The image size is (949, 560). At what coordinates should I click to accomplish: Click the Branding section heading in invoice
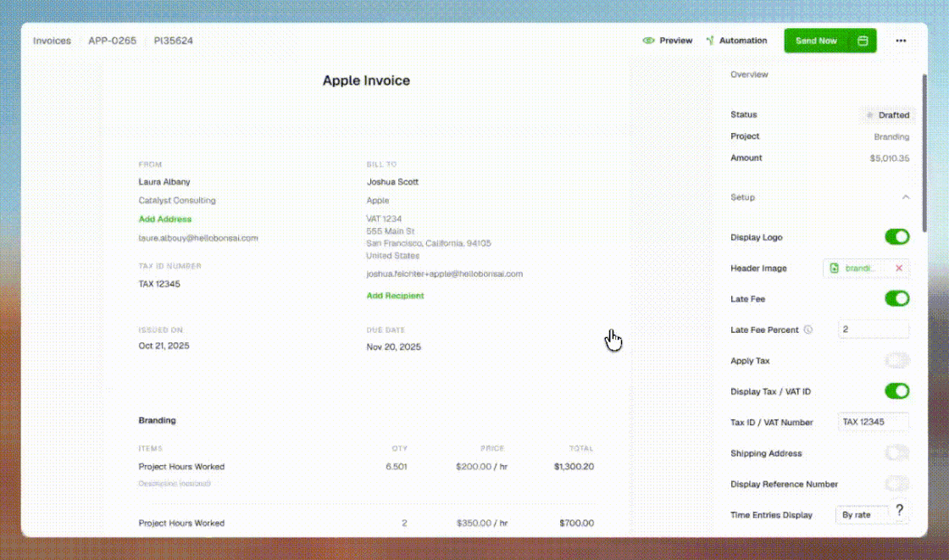[157, 420]
